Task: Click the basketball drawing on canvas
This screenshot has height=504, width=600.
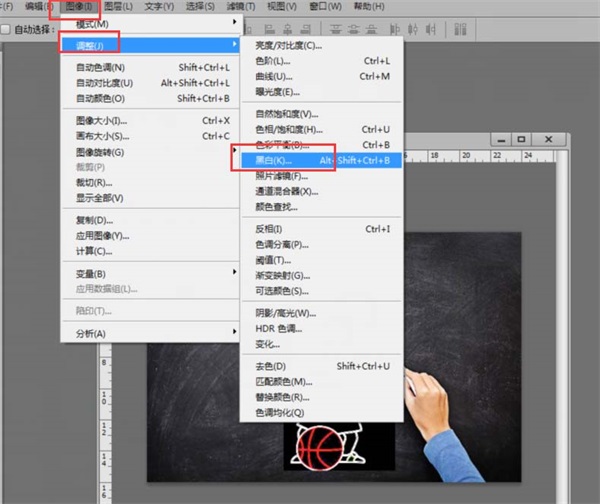Action: (320, 447)
